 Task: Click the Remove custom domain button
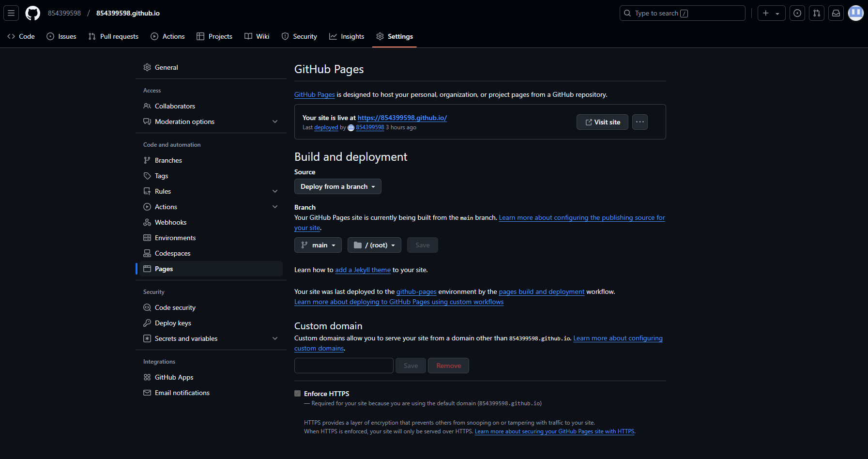448,366
